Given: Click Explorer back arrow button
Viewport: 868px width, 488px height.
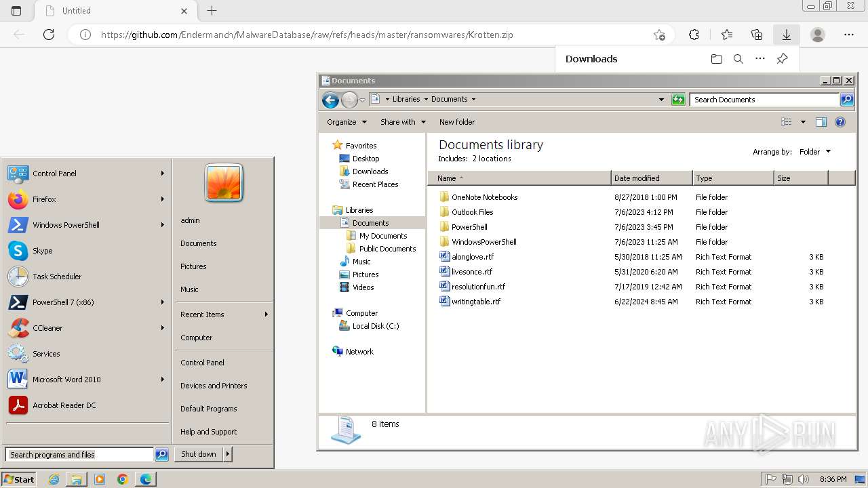Looking at the screenshot, I should (330, 100).
